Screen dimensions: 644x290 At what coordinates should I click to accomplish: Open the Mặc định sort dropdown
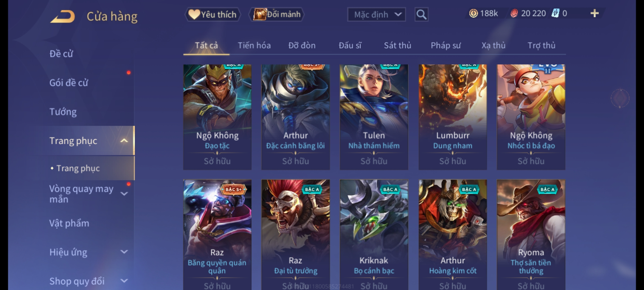click(376, 15)
